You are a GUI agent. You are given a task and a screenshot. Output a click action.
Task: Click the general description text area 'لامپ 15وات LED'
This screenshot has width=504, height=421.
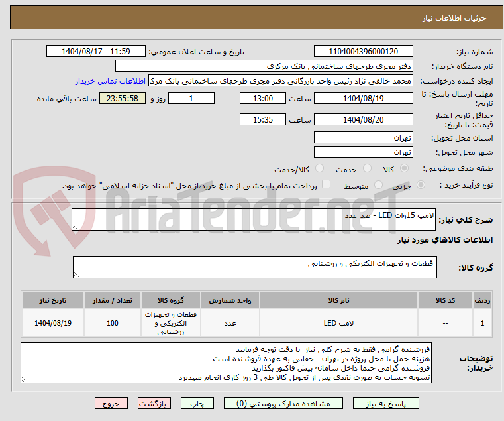tap(254, 219)
